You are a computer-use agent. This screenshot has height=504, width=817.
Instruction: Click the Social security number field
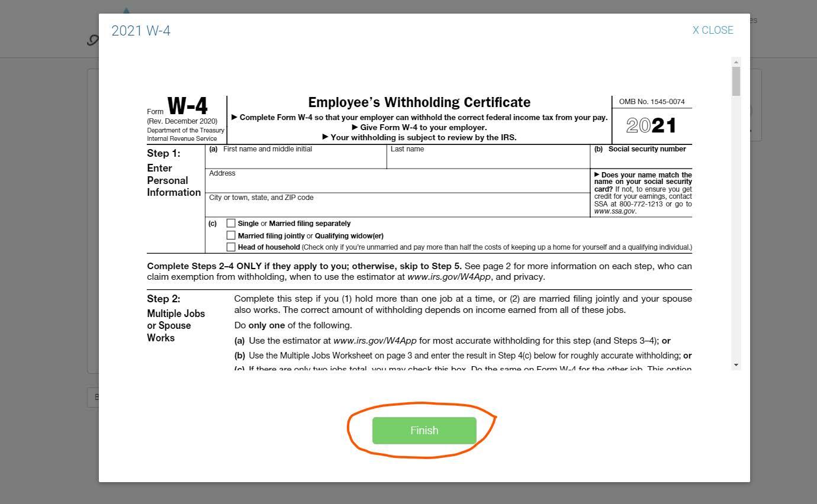coord(641,157)
